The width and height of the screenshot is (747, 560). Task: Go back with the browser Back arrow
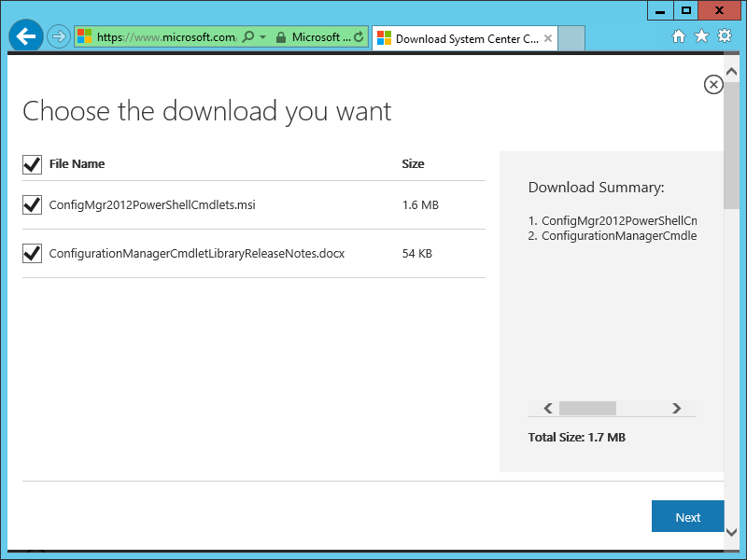pyautogui.click(x=26, y=36)
